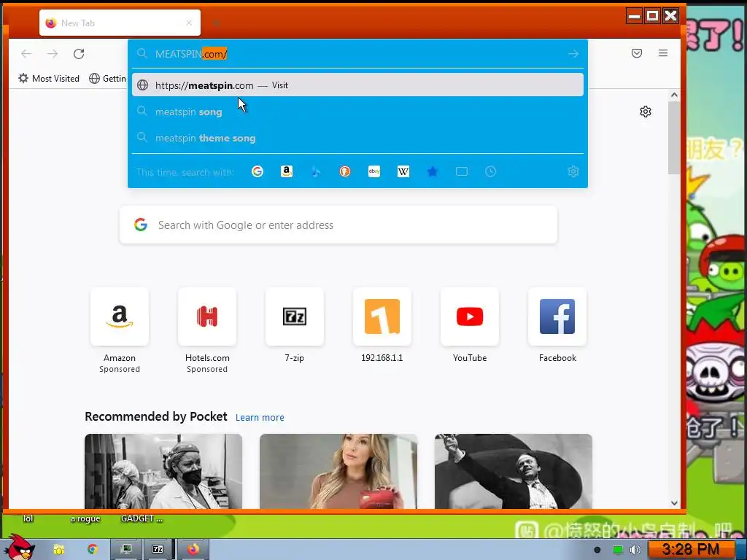Open the Pocket save icon

636,53
